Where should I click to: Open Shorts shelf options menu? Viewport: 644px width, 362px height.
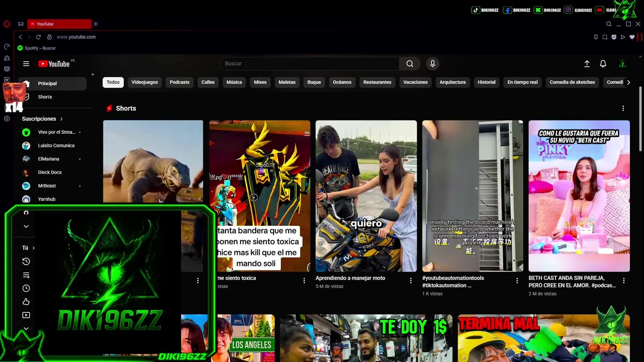pos(623,109)
